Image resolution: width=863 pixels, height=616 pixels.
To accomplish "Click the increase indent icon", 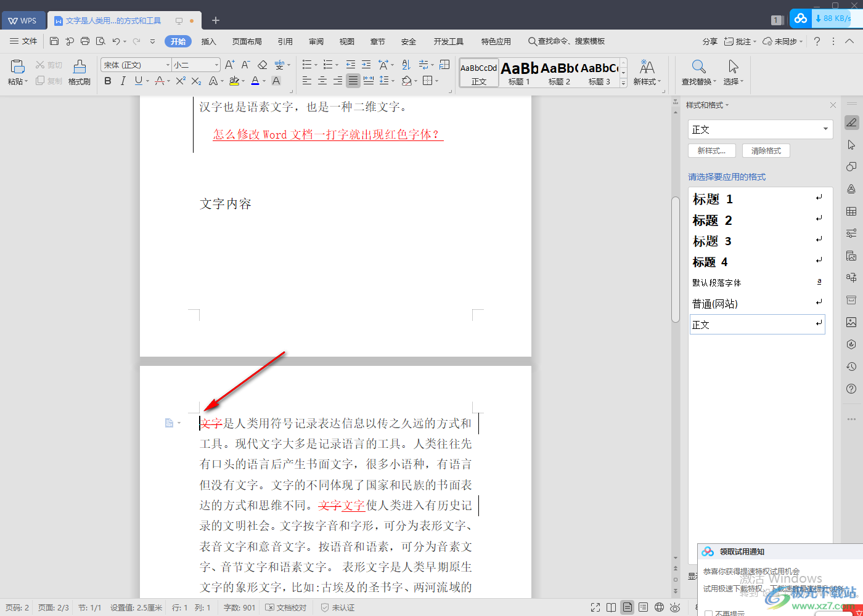I will 366,65.
